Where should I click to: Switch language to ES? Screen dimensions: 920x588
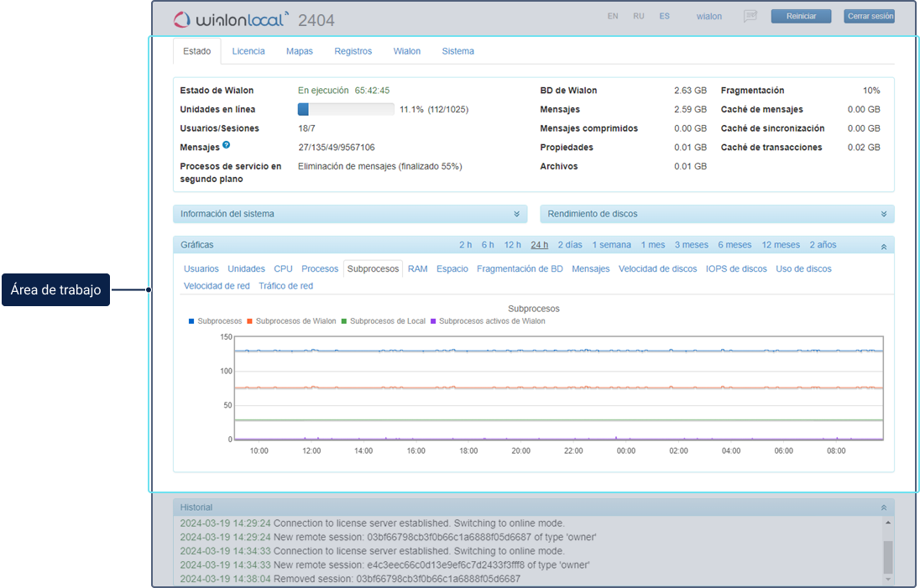point(664,17)
